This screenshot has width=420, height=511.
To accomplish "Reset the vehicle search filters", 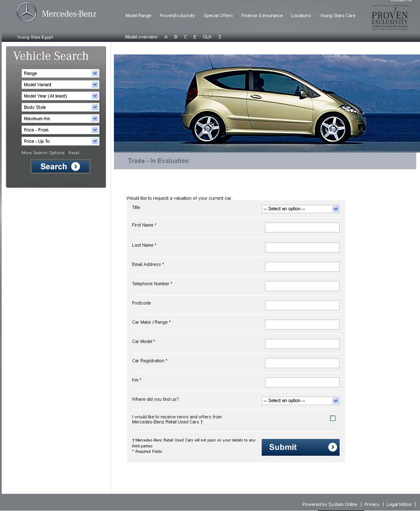I will [74, 153].
